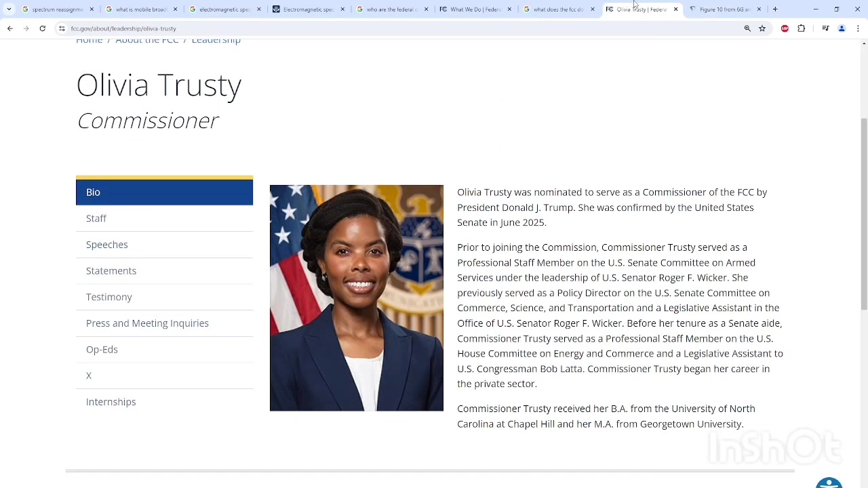Open the accessibility widget icon at bottom right
The width and height of the screenshot is (868, 488).
[829, 483]
